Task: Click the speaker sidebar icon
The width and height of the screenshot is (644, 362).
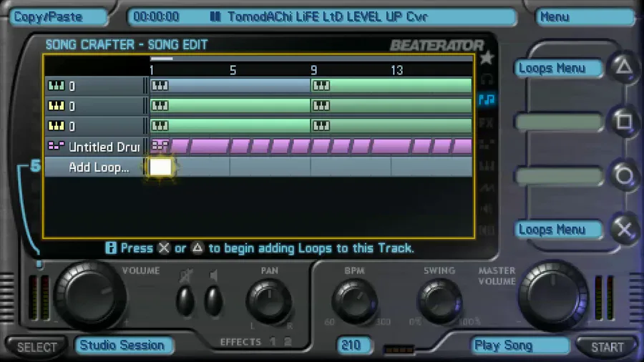Action: tap(487, 209)
